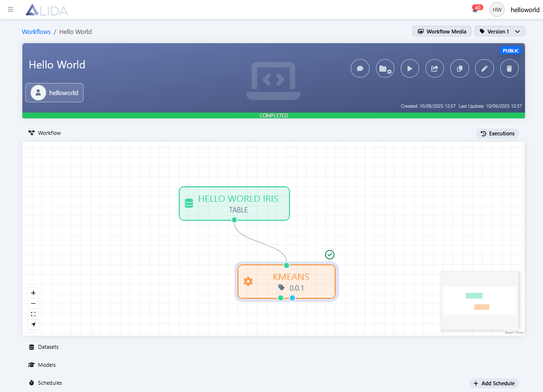Click the KMEANS top input handle
Screen dimensions: 543x392
pyautogui.click(x=287, y=265)
